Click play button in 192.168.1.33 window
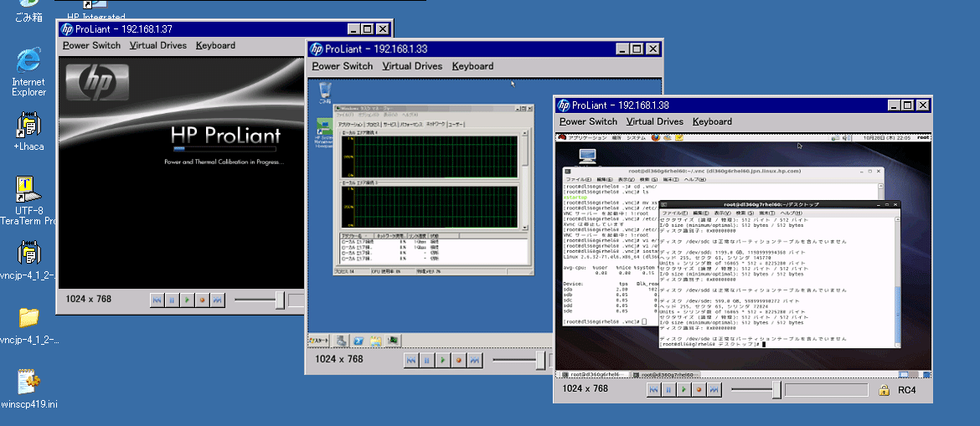Screen dimensions: 980x426 coord(442,361)
